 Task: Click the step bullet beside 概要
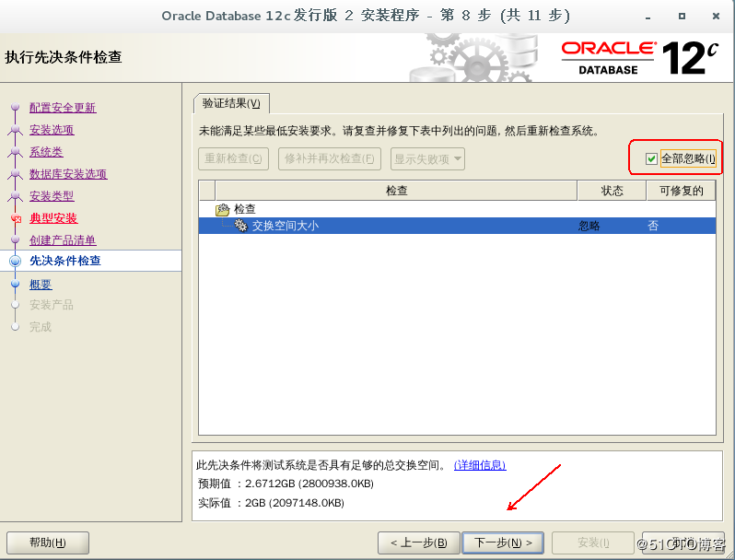pyautogui.click(x=16, y=284)
